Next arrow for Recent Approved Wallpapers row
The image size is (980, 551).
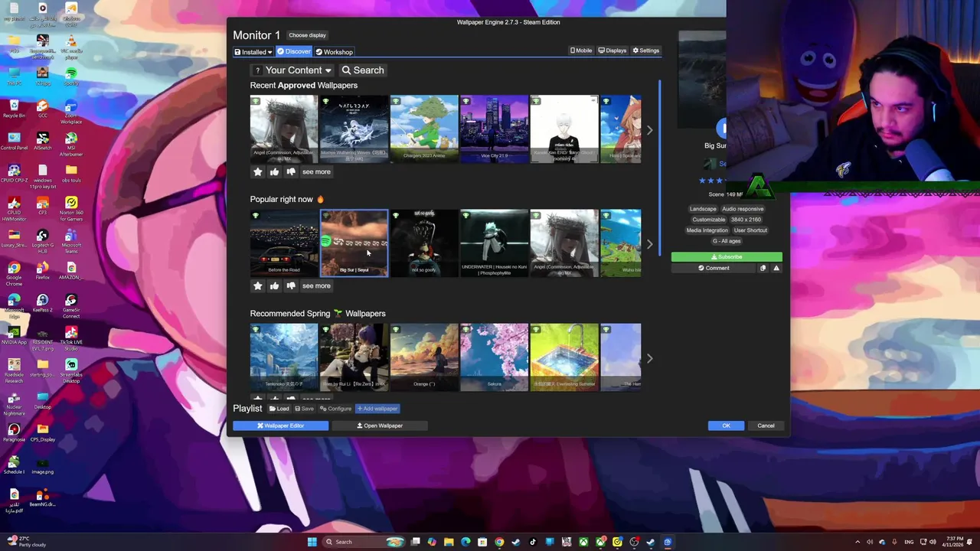(649, 130)
